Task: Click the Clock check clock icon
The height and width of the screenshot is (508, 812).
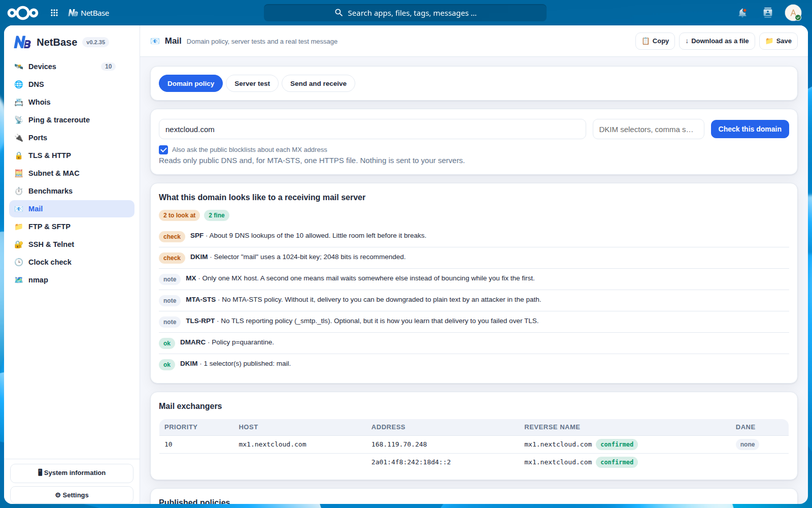Action: coord(19,262)
